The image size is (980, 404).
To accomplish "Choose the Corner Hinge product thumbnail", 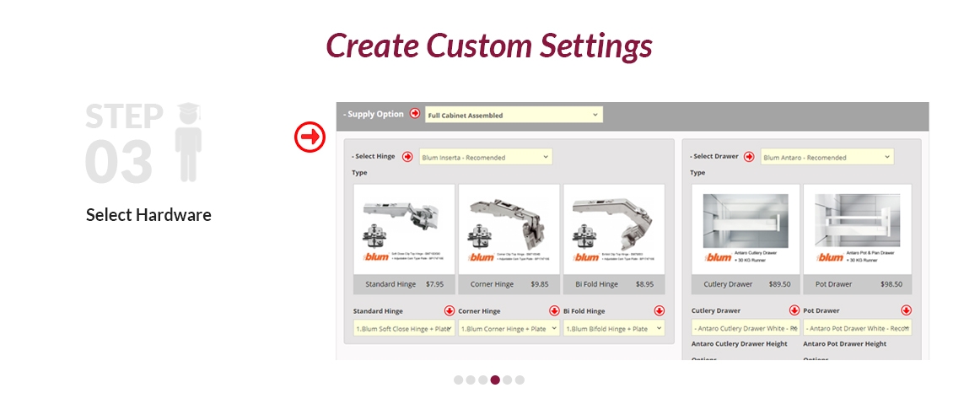I will coord(509,229).
